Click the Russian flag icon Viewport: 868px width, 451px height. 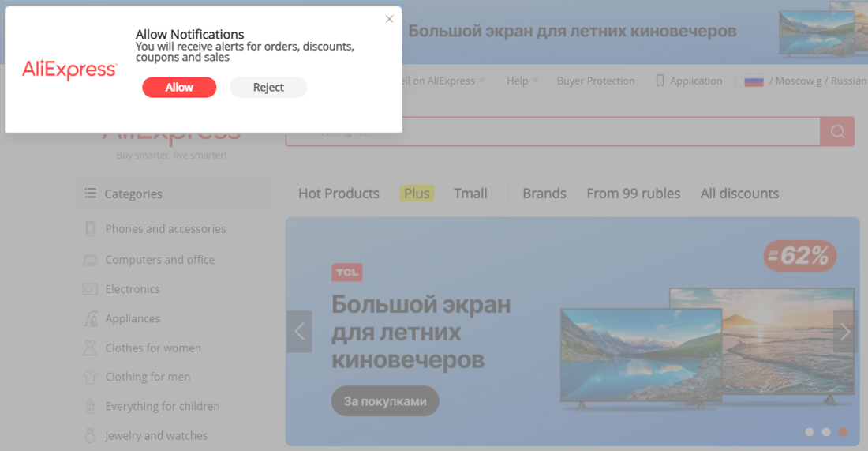coord(754,81)
